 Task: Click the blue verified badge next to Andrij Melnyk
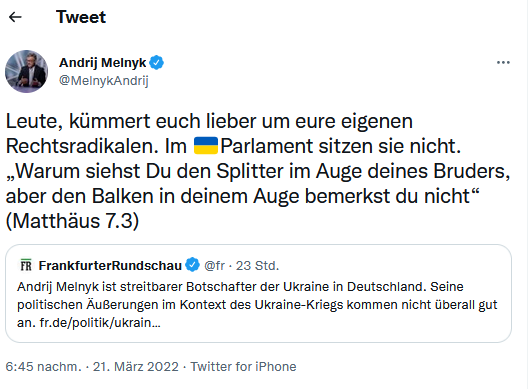(156, 63)
